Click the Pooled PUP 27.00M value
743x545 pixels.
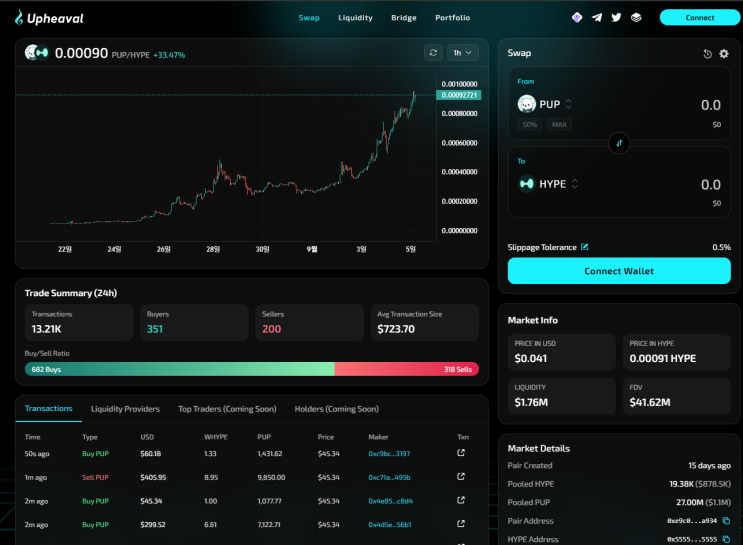tap(703, 502)
